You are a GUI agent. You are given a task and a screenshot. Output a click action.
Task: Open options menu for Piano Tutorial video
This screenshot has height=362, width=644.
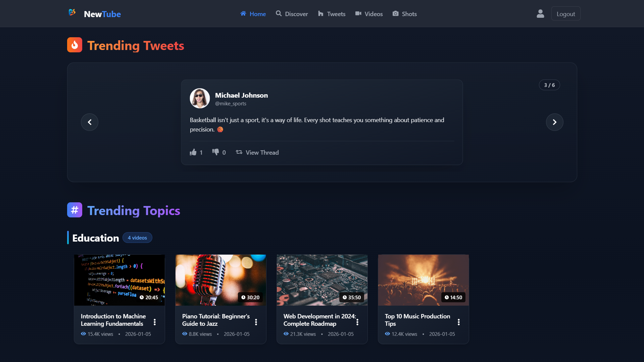[256, 322]
